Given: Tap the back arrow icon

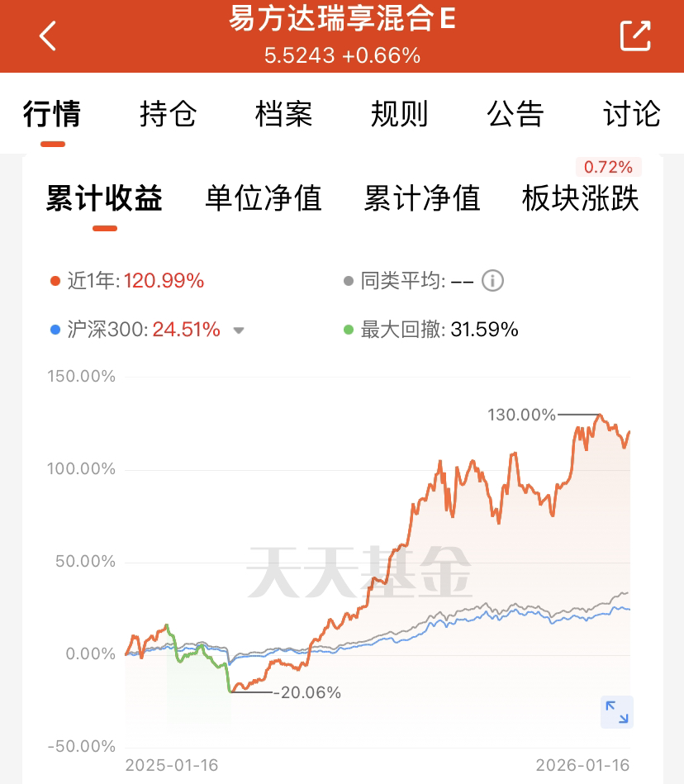Looking at the screenshot, I should (48, 36).
